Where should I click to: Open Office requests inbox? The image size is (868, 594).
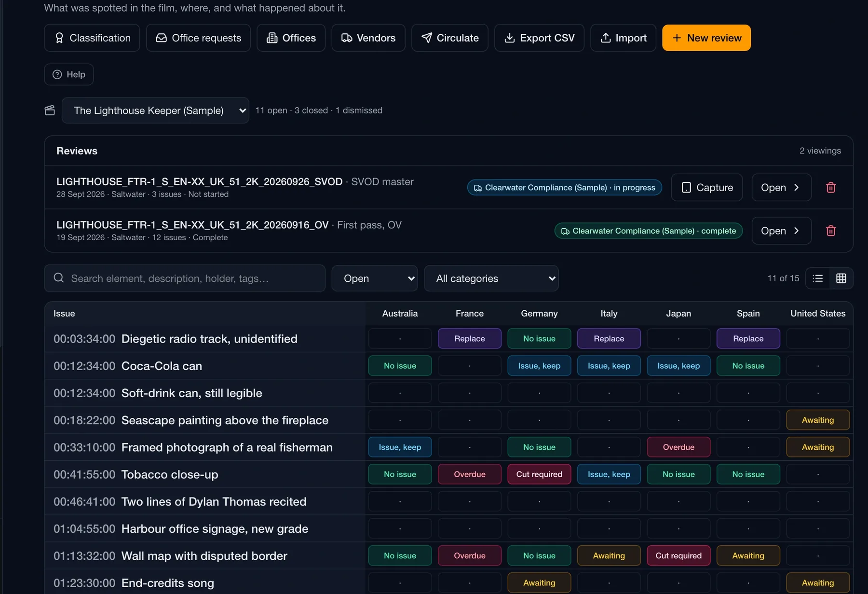click(198, 38)
